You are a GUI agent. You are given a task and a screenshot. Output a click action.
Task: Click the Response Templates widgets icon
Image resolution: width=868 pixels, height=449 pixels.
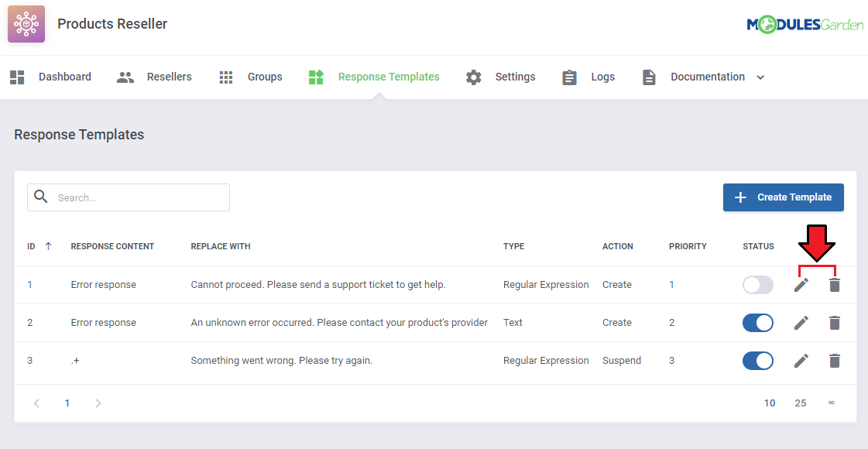coord(316,77)
